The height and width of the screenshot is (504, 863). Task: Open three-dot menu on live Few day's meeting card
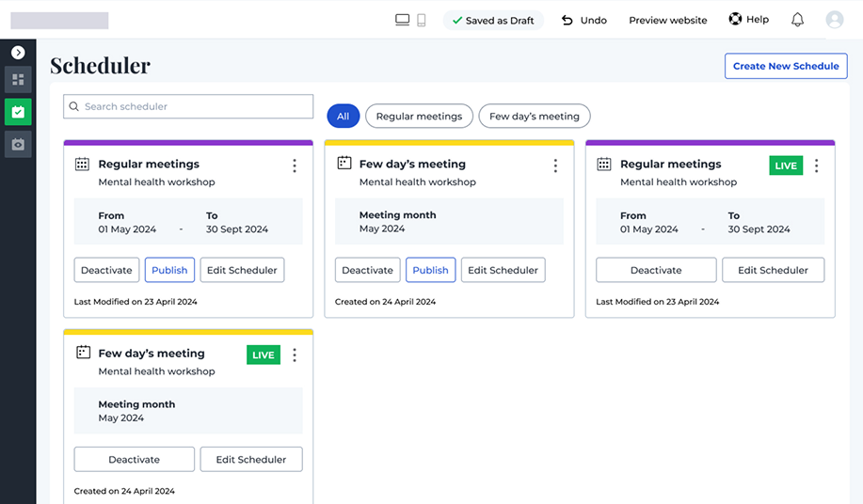[295, 355]
